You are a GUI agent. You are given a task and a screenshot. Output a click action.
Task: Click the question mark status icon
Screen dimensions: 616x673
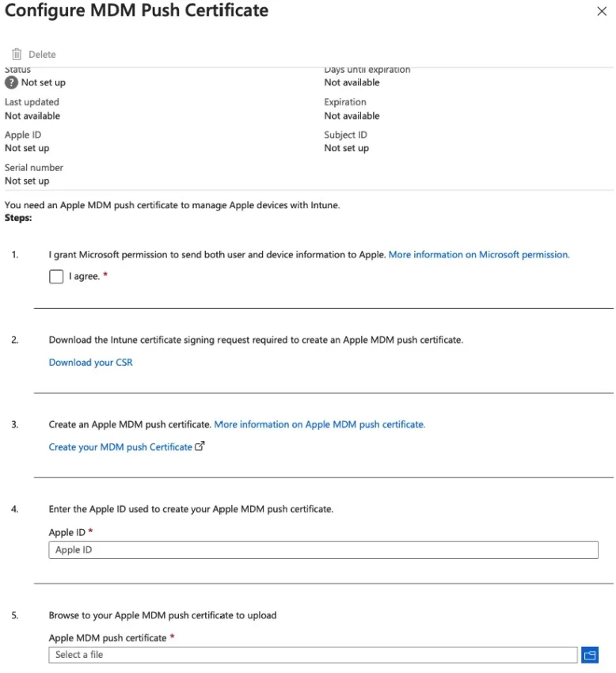[x=11, y=82]
